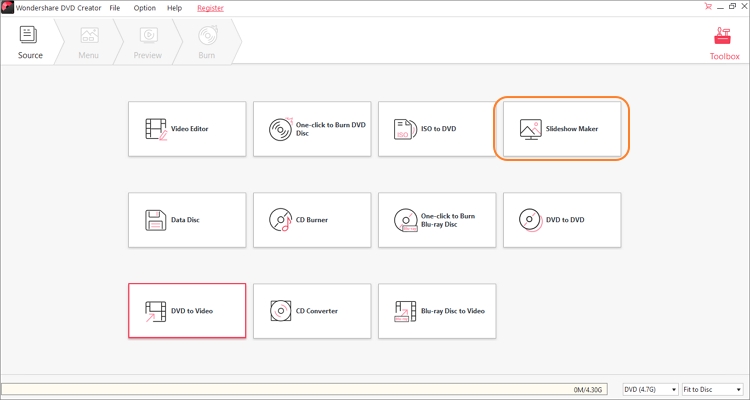Click the Data Disc label text

point(185,220)
